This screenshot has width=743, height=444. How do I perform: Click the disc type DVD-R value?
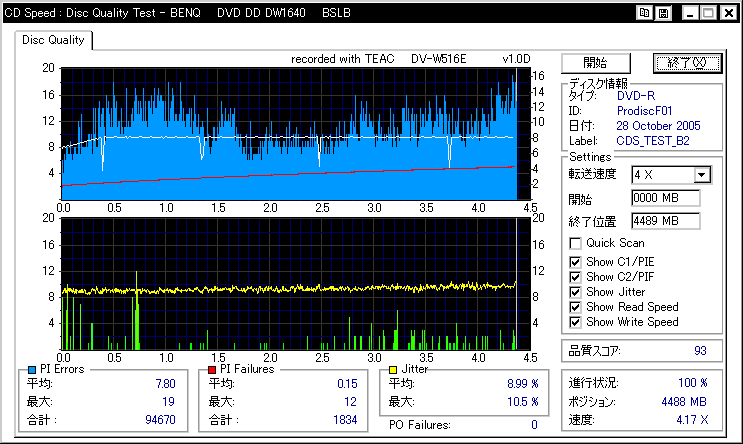(x=636, y=96)
